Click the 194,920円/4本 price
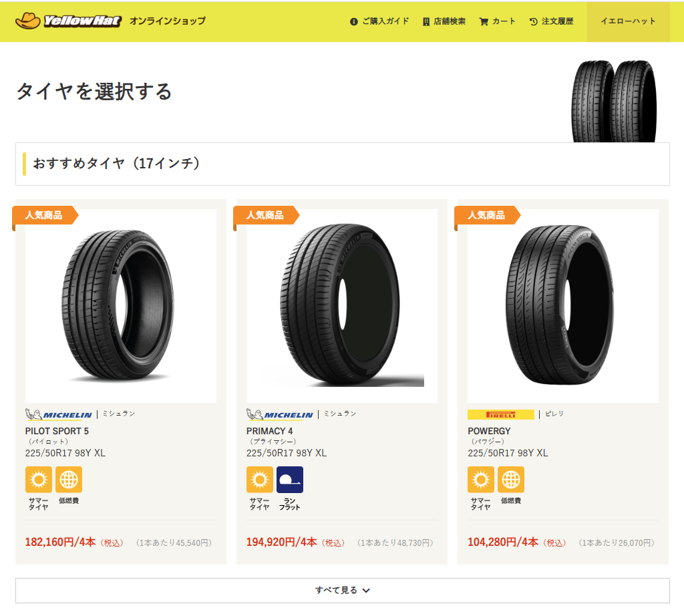The width and height of the screenshot is (684, 616). pos(281,542)
